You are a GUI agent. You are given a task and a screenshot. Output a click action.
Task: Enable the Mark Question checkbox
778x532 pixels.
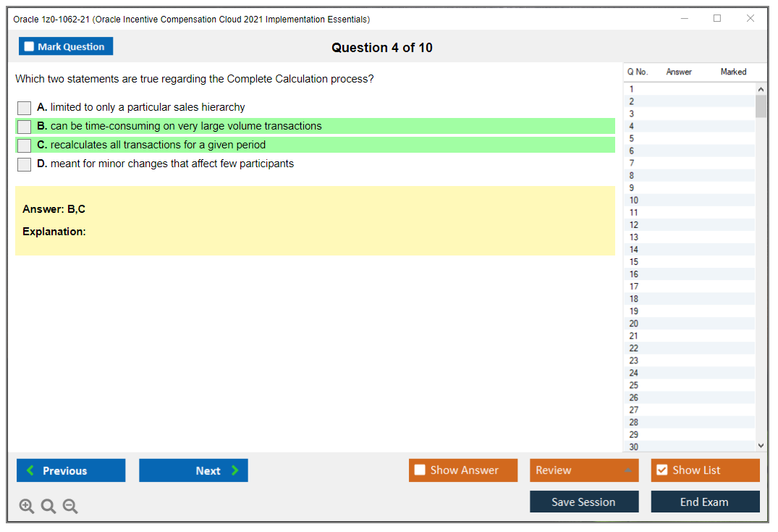click(x=28, y=46)
